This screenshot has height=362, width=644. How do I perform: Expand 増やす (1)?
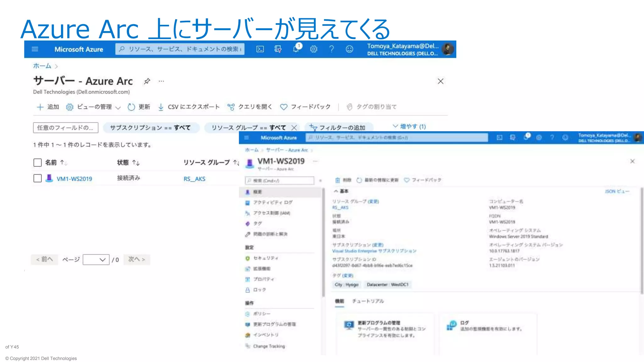(409, 126)
